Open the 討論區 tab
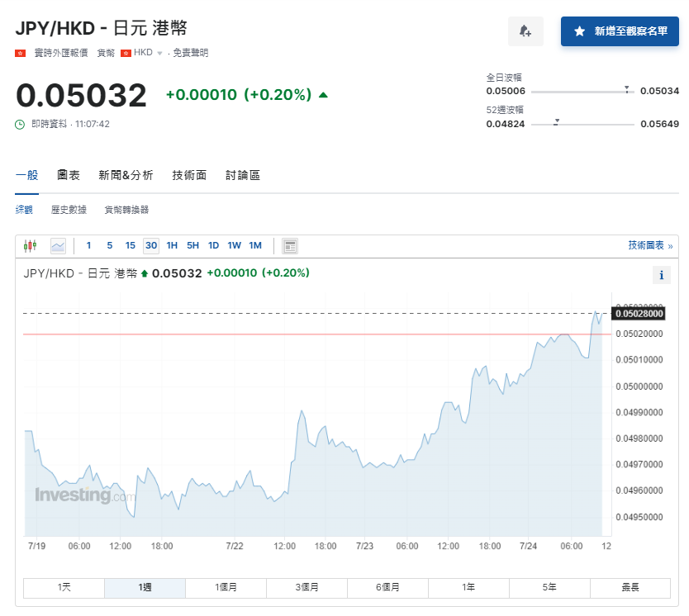The image size is (689, 616). pos(240,174)
